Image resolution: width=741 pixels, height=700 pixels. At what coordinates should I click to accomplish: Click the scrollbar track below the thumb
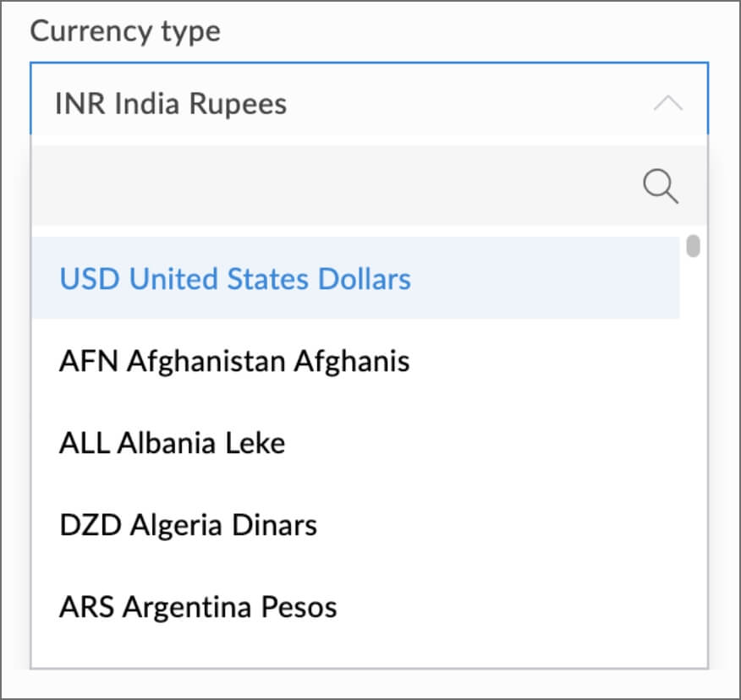click(x=693, y=465)
